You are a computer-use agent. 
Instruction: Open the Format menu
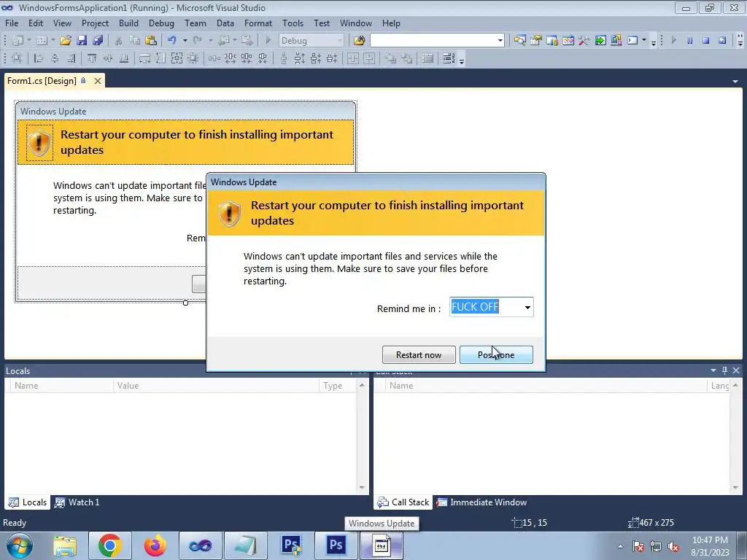point(258,23)
